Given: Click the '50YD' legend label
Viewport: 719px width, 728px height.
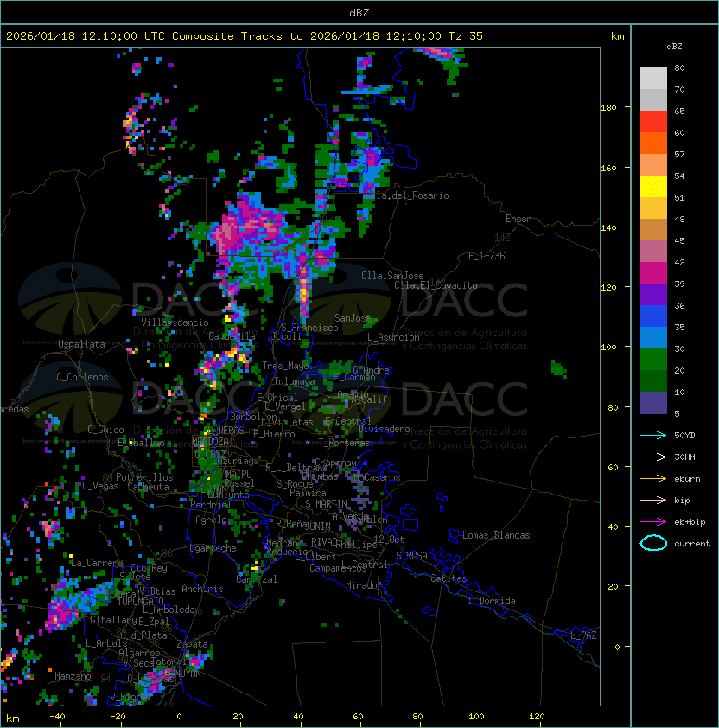Looking at the screenshot, I should coord(684,435).
